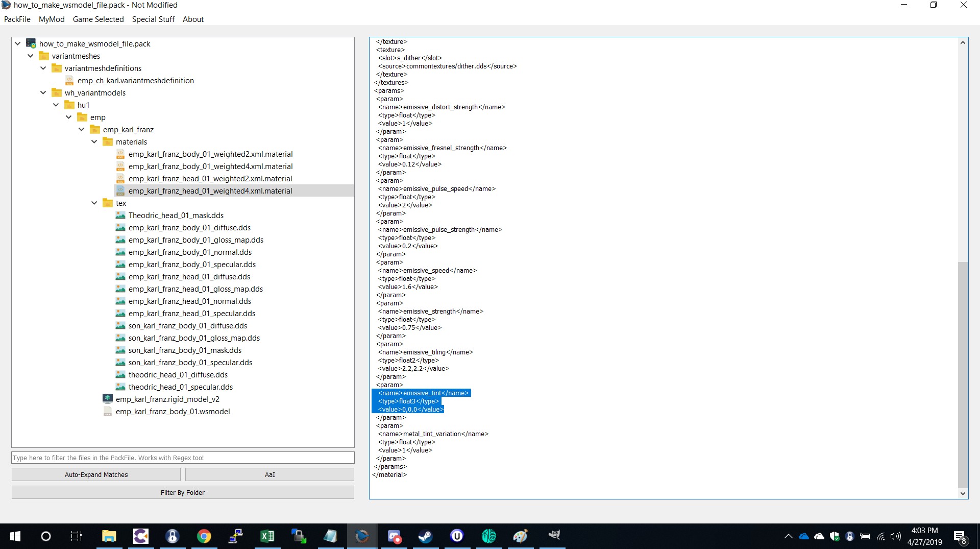The width and height of the screenshot is (980, 549).
Task: Collapse the materials folder
Action: [x=94, y=142]
